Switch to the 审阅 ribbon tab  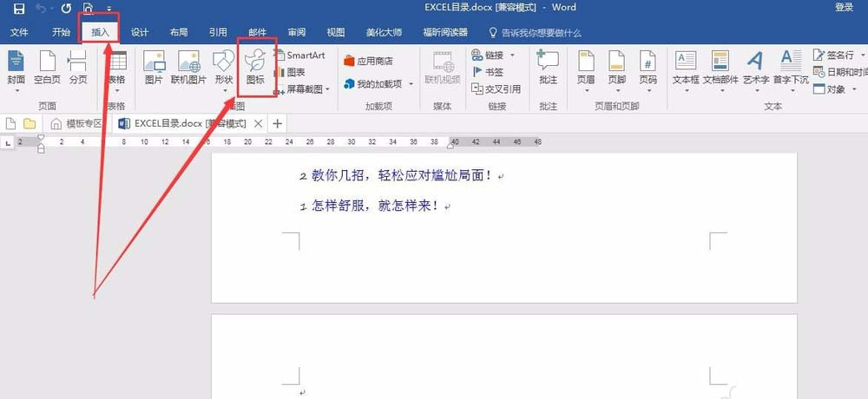coord(297,33)
